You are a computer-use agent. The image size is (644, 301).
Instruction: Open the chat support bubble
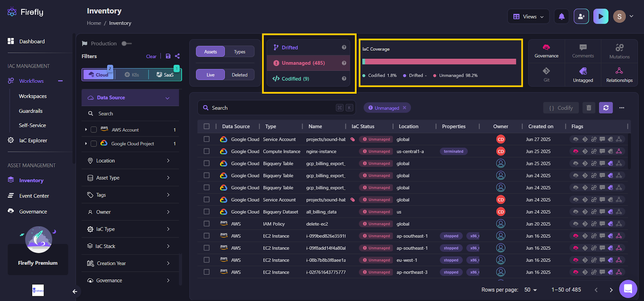(x=628, y=289)
